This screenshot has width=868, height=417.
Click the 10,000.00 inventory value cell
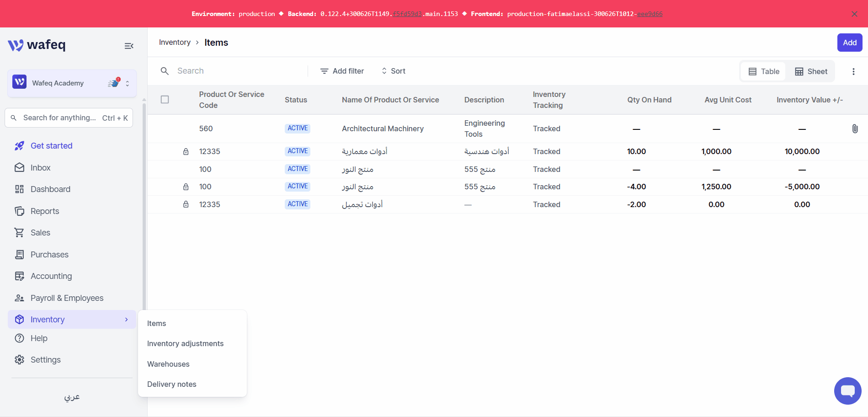click(802, 152)
